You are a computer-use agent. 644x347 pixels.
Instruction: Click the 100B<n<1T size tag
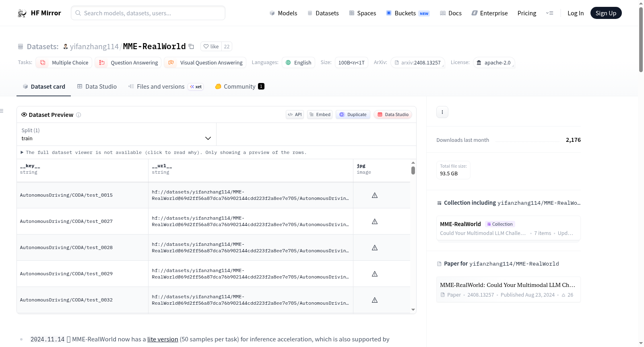click(x=351, y=62)
